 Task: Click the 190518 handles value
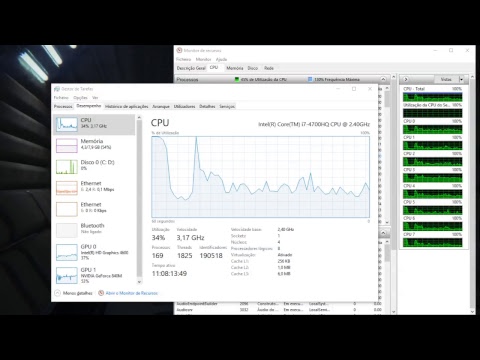pos(211,256)
